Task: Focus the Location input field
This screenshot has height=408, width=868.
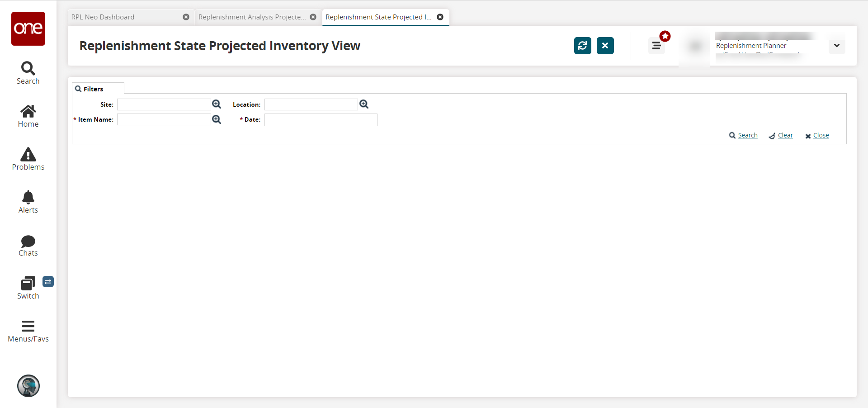Action: pos(311,104)
